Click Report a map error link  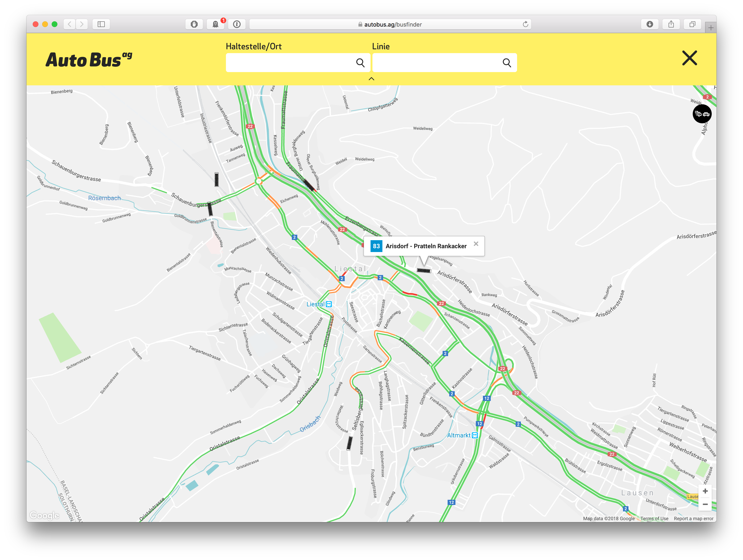point(693,518)
